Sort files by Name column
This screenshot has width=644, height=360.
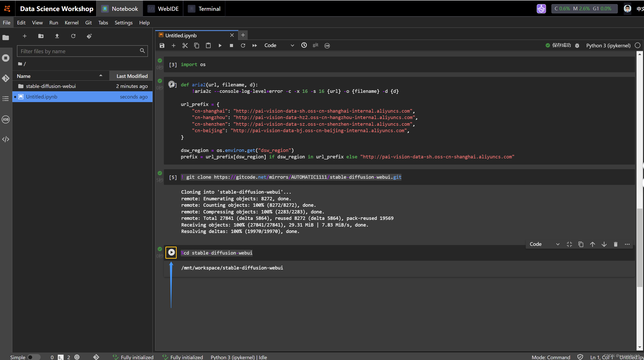(x=61, y=76)
